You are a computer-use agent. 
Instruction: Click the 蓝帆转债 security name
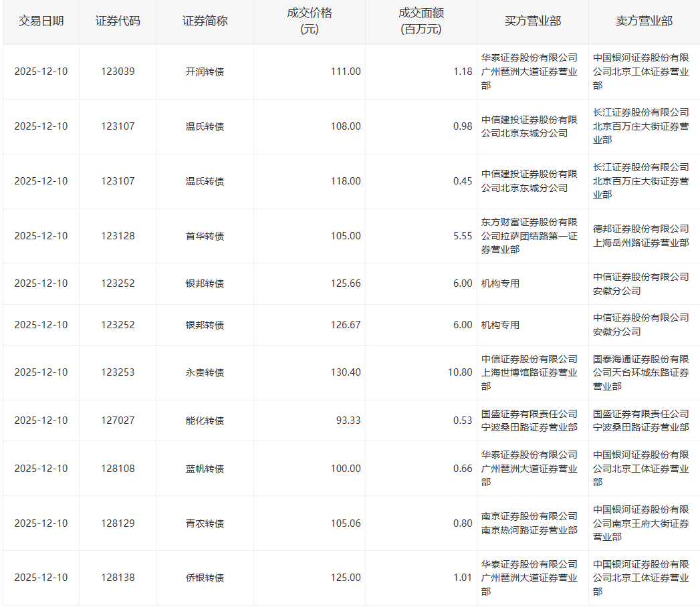[x=205, y=469]
